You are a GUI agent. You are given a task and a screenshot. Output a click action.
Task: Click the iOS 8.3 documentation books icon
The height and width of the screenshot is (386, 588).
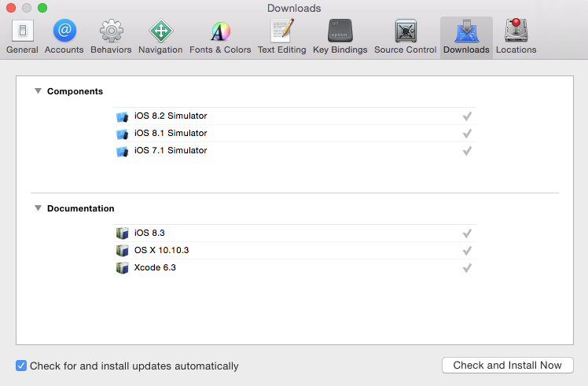(123, 233)
